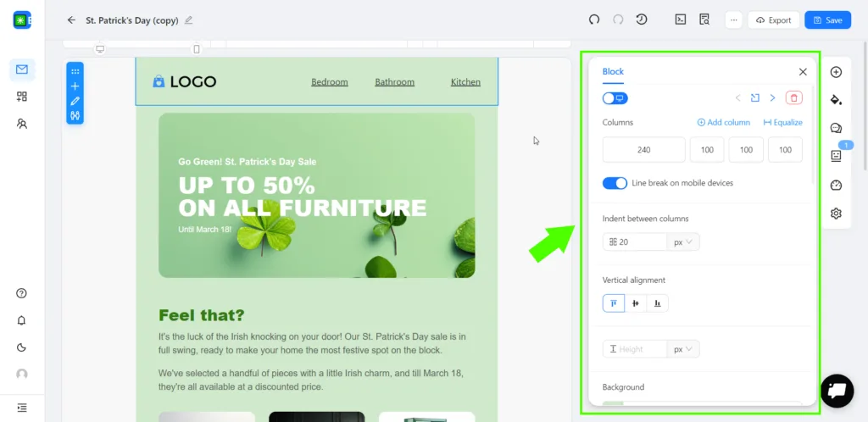
Task: Open the block columns layout icon
Action: [75, 115]
